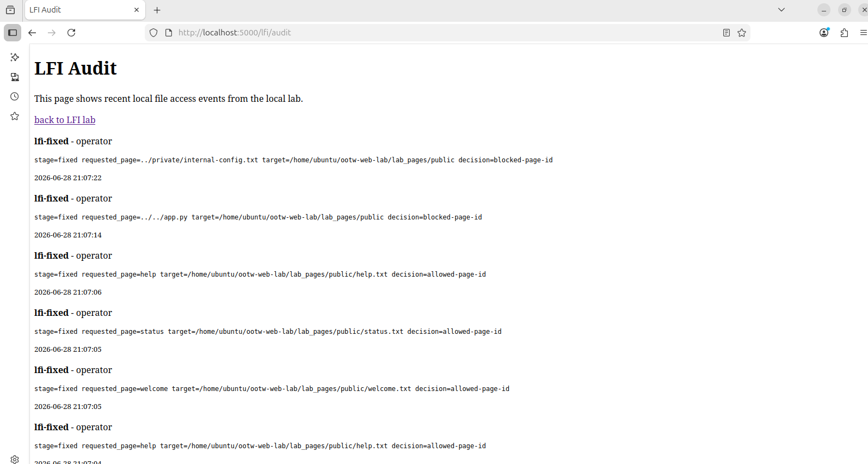The height and width of the screenshot is (464, 868).
Task: Open the tracking protection shield icon
Action: click(x=153, y=33)
